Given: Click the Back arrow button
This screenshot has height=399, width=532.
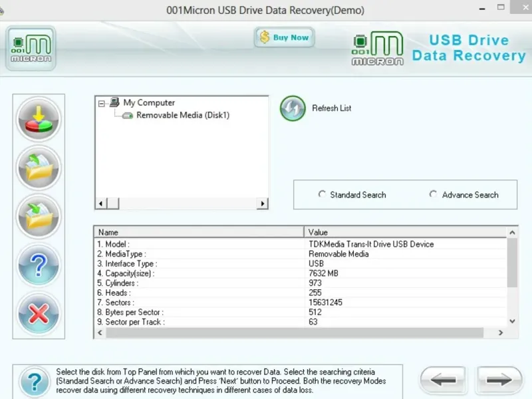Looking at the screenshot, I should point(443,380).
